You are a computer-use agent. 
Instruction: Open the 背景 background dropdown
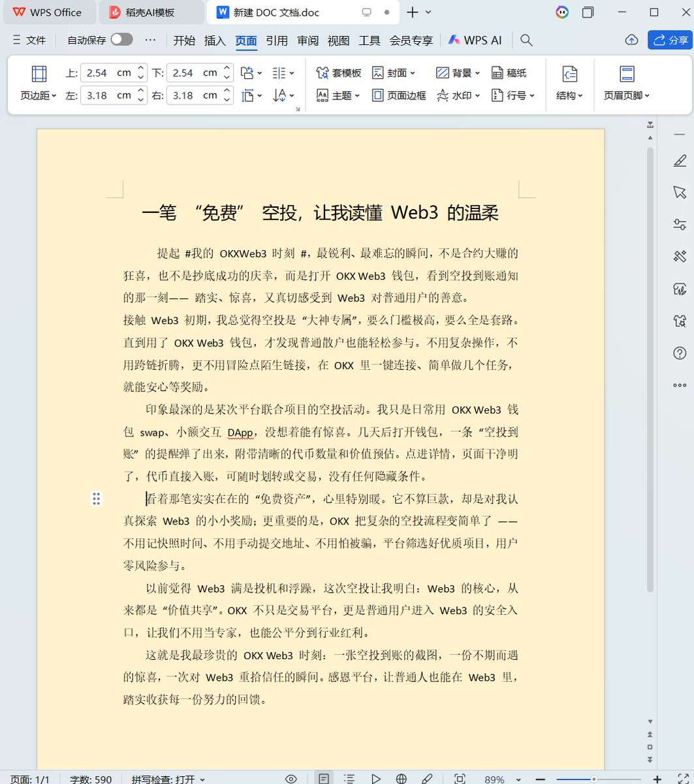(458, 73)
